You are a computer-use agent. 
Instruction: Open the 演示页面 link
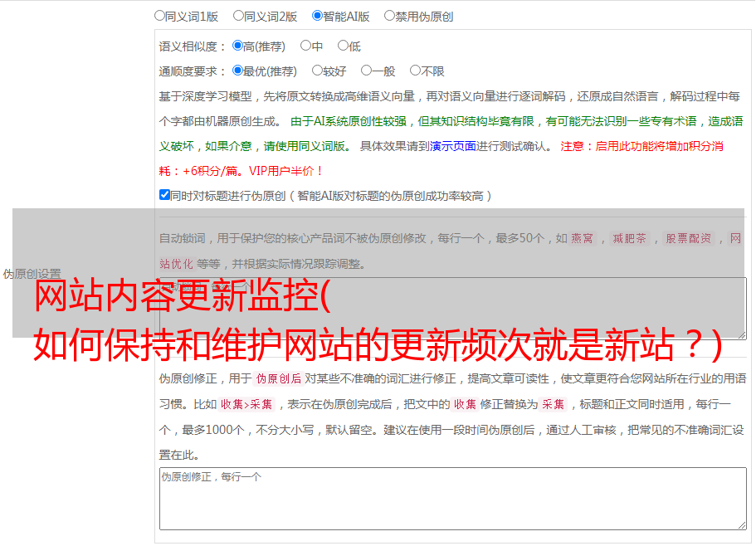point(453,146)
